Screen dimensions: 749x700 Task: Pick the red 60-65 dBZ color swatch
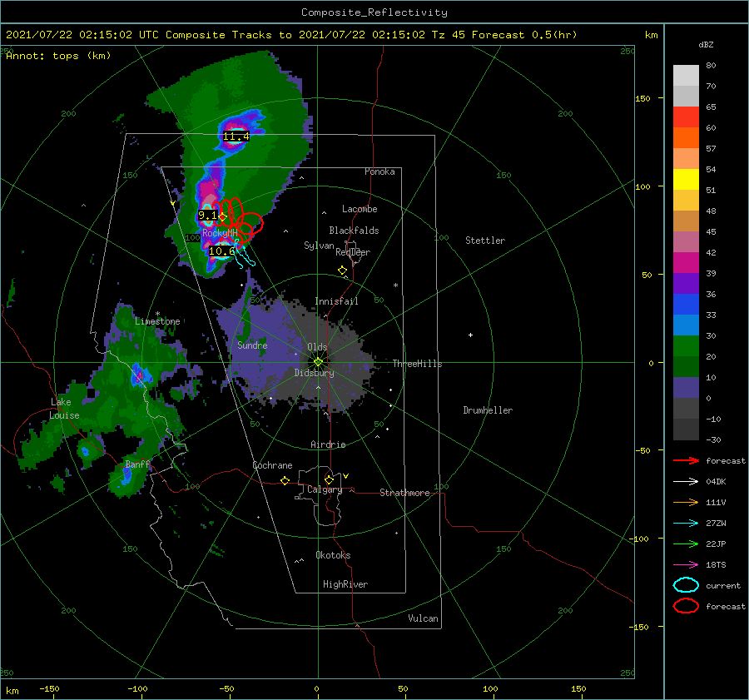[x=686, y=117]
